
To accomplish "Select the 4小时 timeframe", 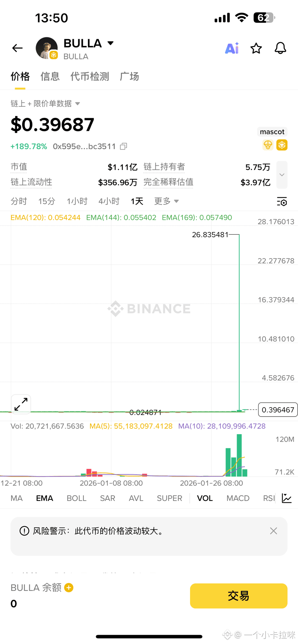I will point(109,201).
